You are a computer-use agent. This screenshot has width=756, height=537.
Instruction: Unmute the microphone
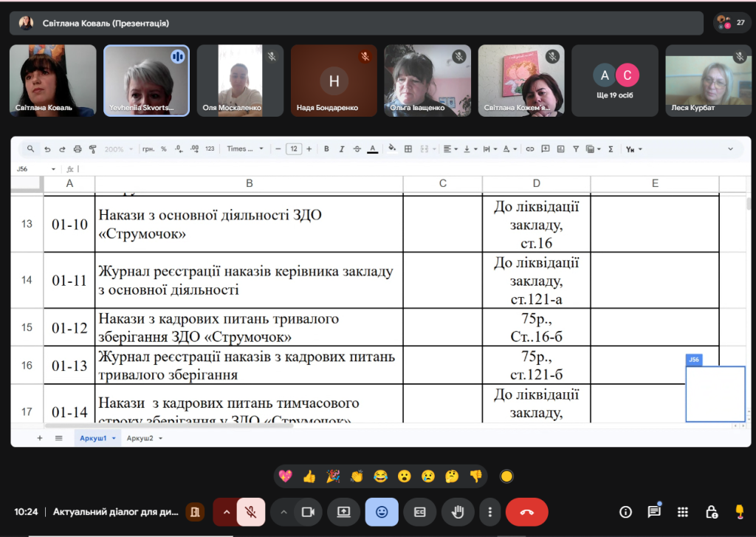[x=251, y=512]
